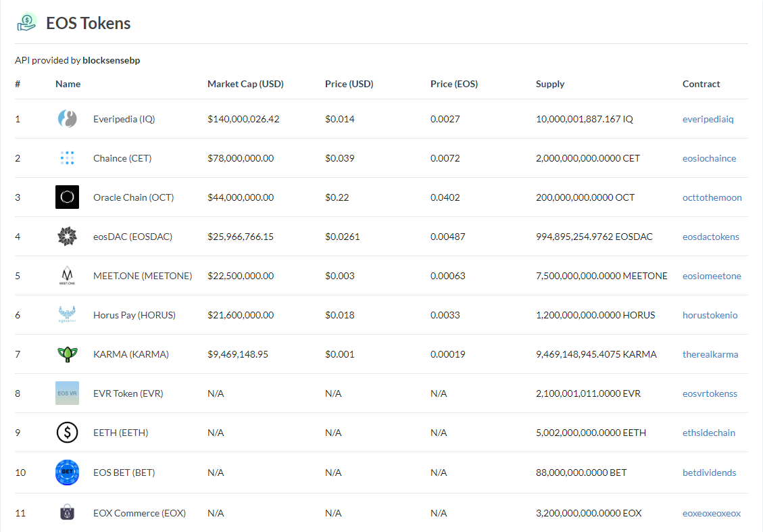
Task: Click the $25,966,766.15 market cap value
Action: pyautogui.click(x=241, y=237)
